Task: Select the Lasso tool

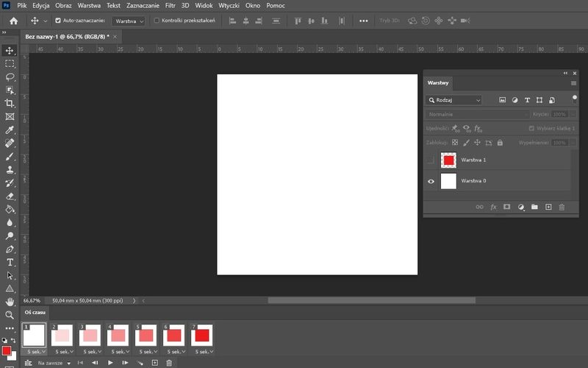Action: (x=10, y=77)
